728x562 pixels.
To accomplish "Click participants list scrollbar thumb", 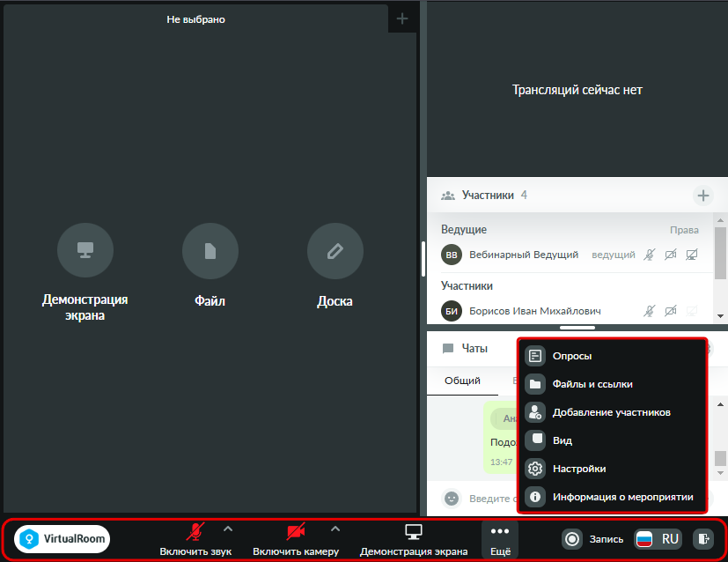I will point(720,253).
